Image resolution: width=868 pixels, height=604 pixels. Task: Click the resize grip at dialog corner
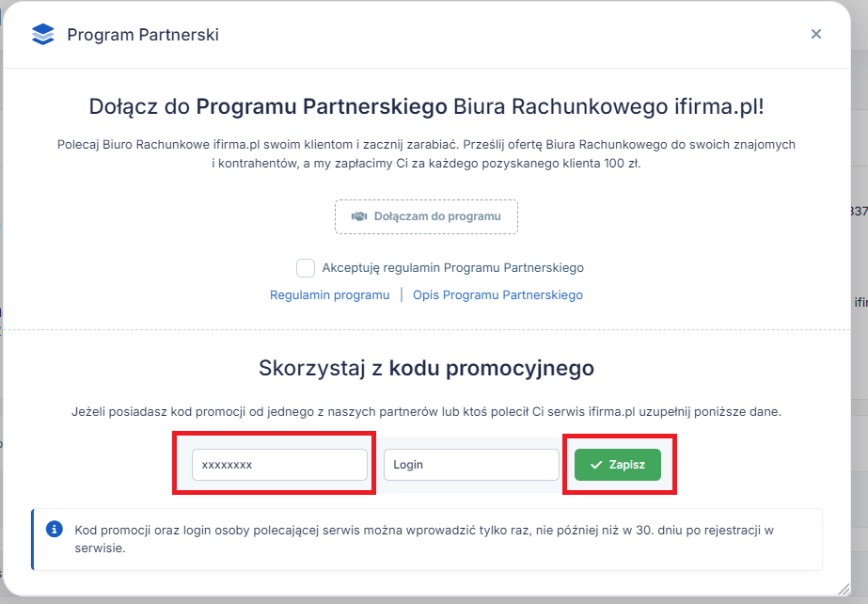pyautogui.click(x=844, y=589)
